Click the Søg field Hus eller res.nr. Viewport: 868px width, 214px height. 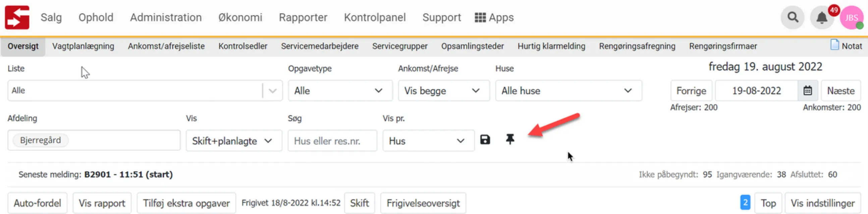click(332, 141)
